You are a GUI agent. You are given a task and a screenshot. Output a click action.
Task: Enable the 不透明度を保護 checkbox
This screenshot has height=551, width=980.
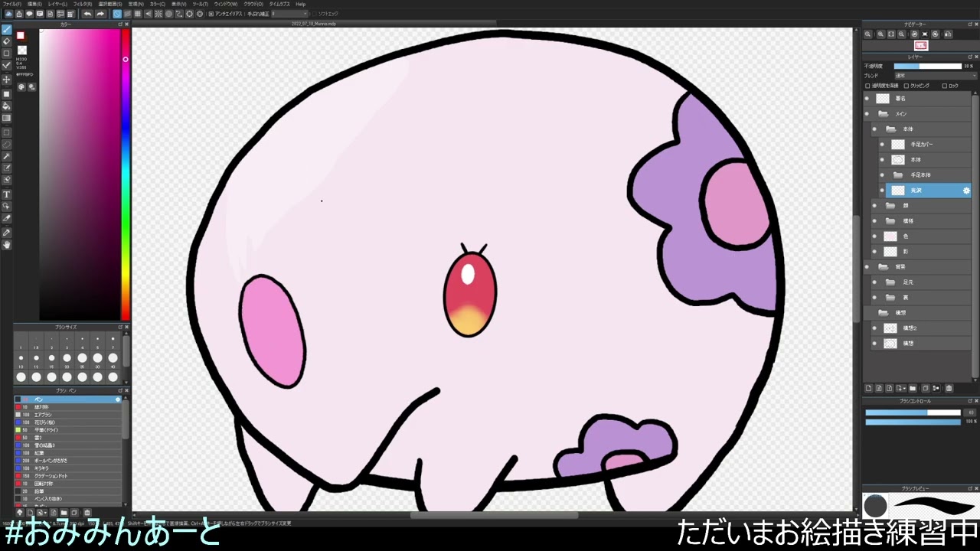coord(867,86)
